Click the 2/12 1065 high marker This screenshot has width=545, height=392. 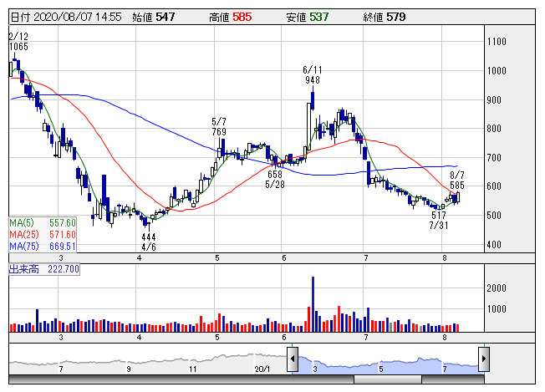click(18, 42)
